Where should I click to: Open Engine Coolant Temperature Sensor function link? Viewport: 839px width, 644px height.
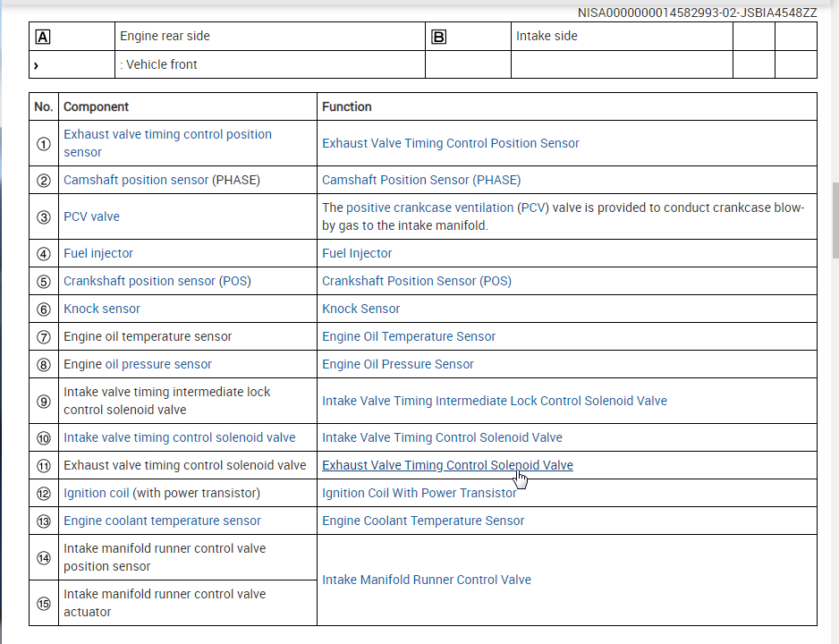pyautogui.click(x=423, y=521)
